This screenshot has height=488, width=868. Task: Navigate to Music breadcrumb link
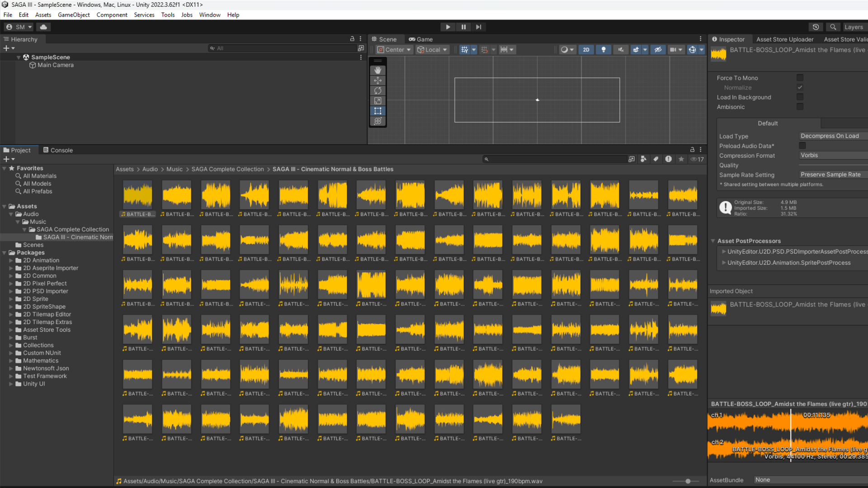174,169
